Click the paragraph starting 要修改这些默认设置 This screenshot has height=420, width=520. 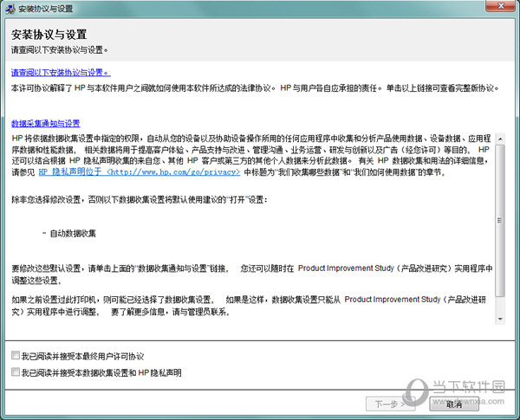[252, 275]
